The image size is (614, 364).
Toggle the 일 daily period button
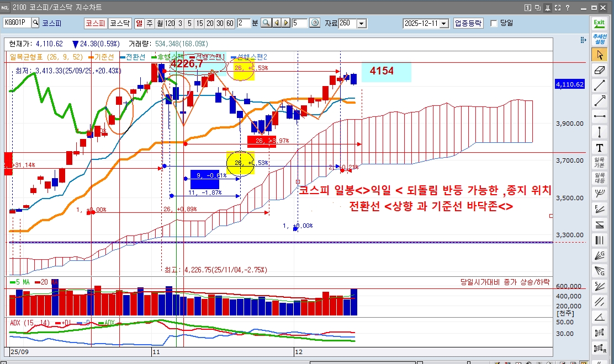coord(139,23)
